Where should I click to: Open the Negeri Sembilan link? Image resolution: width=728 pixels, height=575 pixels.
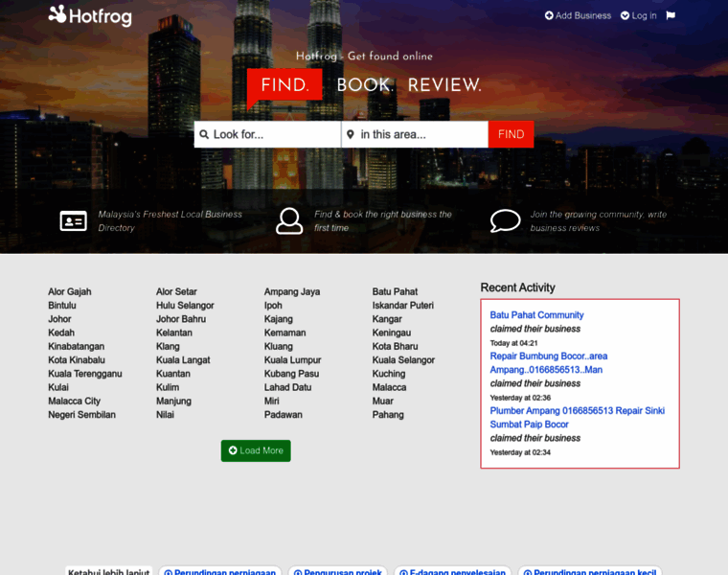[81, 414]
